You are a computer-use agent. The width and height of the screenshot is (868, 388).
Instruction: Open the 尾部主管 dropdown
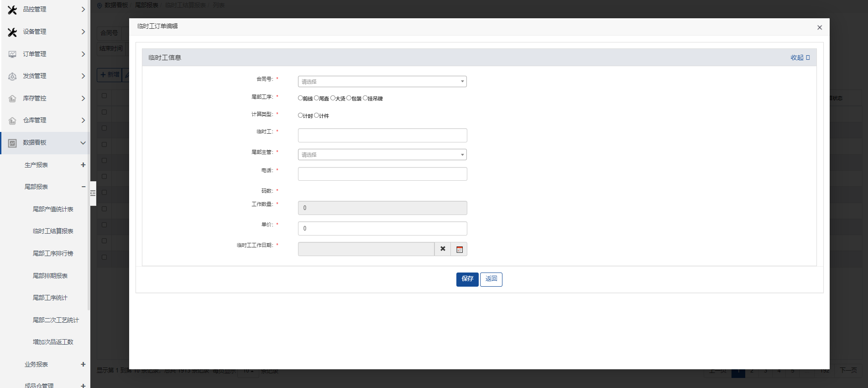click(382, 155)
